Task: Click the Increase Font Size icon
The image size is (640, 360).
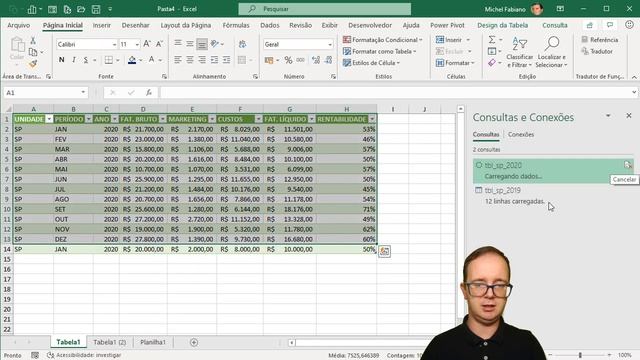Action: (x=147, y=44)
